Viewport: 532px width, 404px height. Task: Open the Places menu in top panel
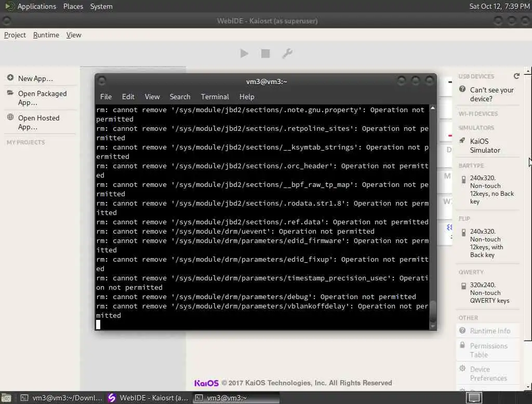pos(73,6)
